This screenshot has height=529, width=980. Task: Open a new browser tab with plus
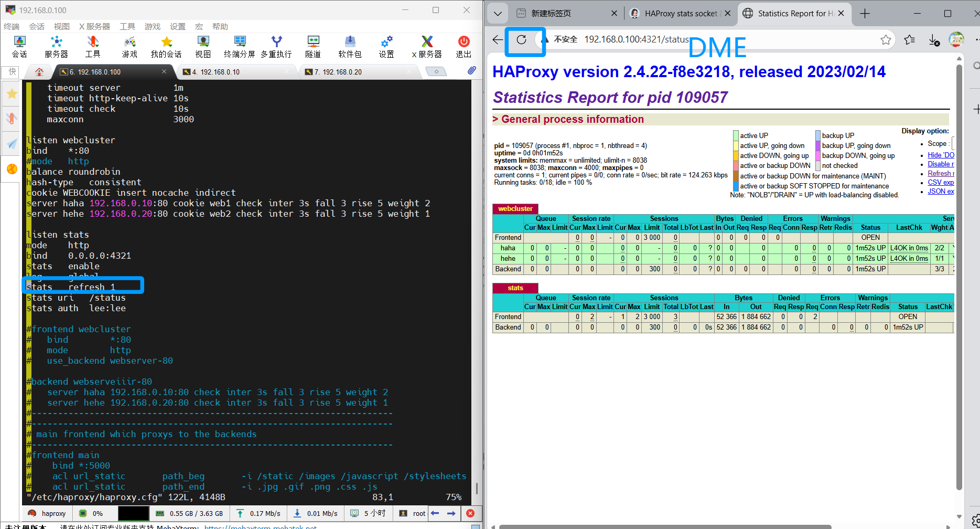pyautogui.click(x=865, y=14)
